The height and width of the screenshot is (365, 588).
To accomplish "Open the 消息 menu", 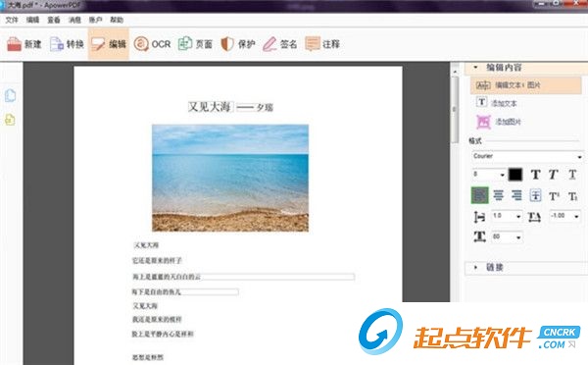I will (x=74, y=20).
